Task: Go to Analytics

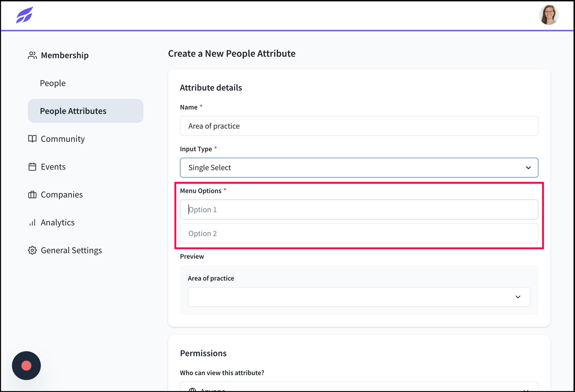Action: tap(58, 222)
